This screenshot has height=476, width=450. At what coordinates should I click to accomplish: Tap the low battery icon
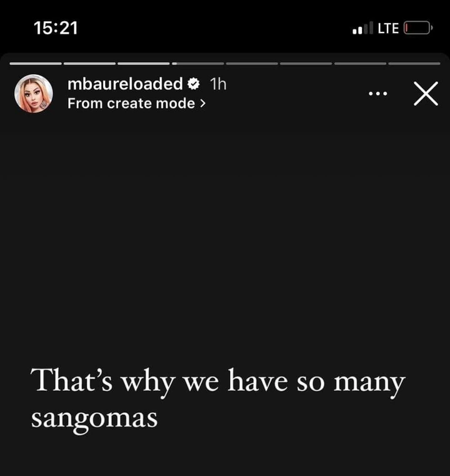pyautogui.click(x=418, y=28)
